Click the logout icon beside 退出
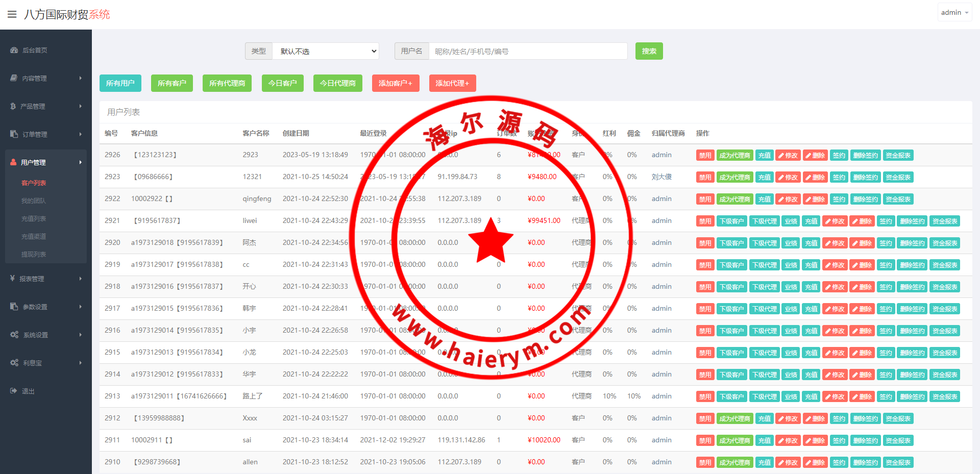 [x=14, y=391]
